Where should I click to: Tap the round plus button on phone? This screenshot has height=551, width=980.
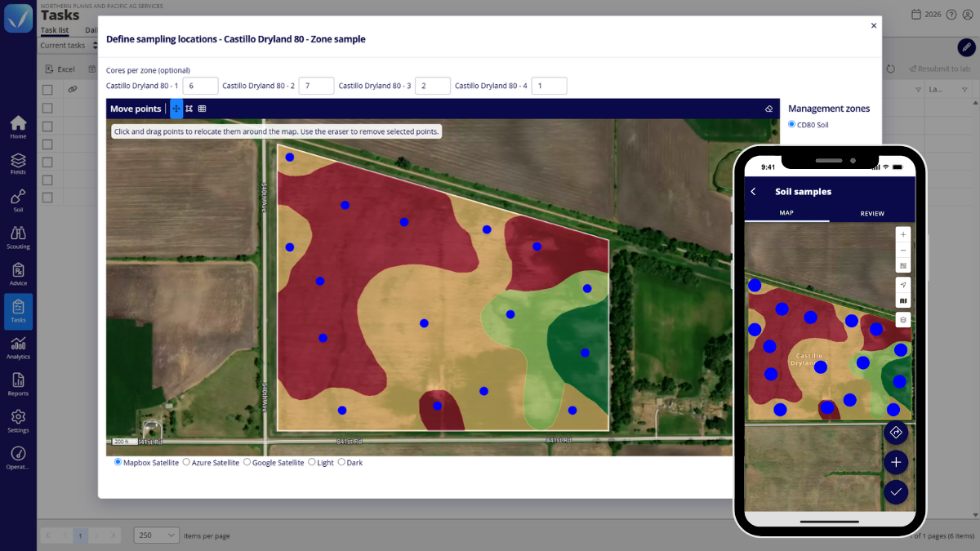(x=896, y=462)
